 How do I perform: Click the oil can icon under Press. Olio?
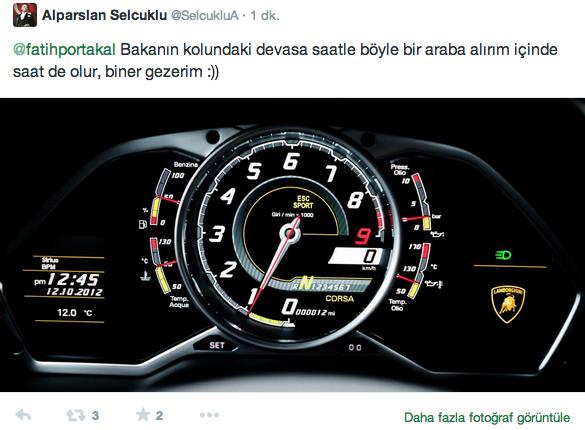click(437, 234)
